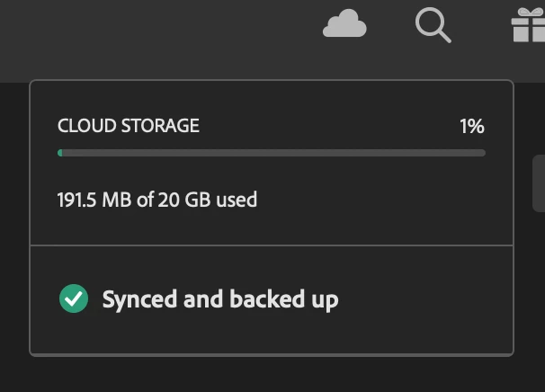
Task: Click the divider line above the Synced row
Action: coord(271,245)
